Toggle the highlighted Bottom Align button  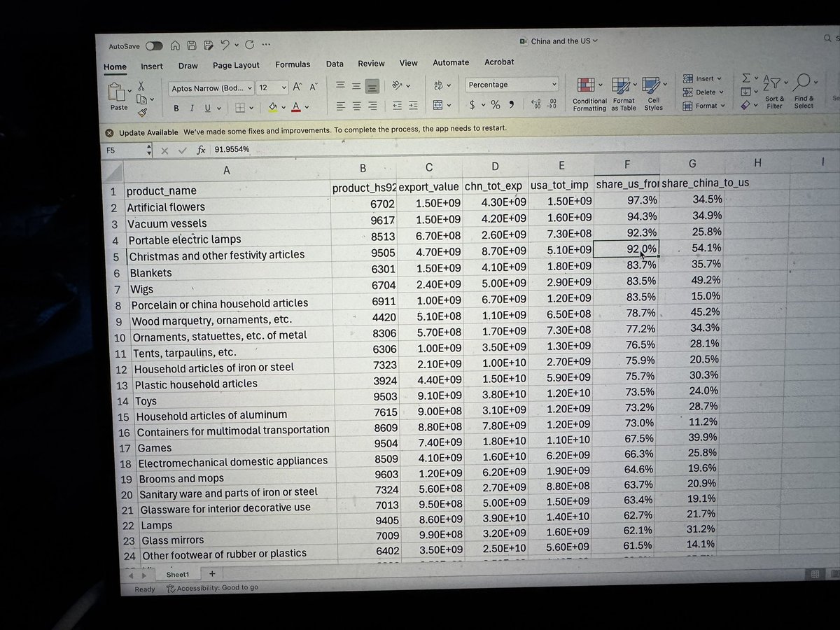coord(372,86)
